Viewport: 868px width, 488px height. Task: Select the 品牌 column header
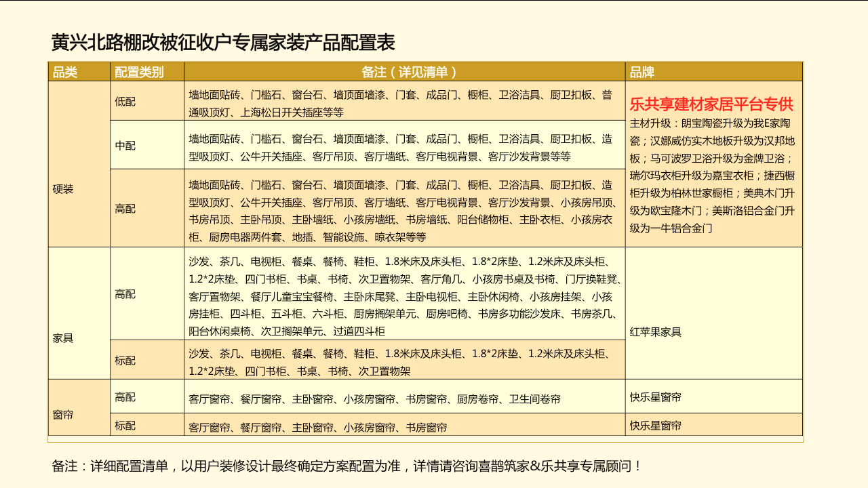click(642, 72)
